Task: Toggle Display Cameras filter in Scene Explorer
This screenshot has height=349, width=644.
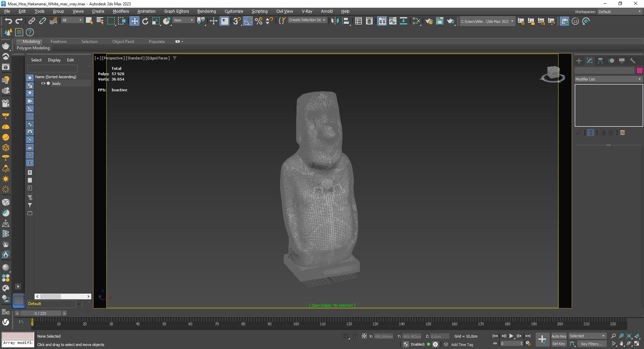Action: click(x=30, y=101)
